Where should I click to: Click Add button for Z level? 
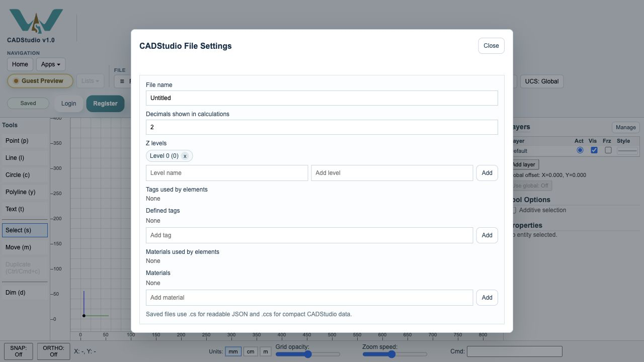[x=487, y=173]
